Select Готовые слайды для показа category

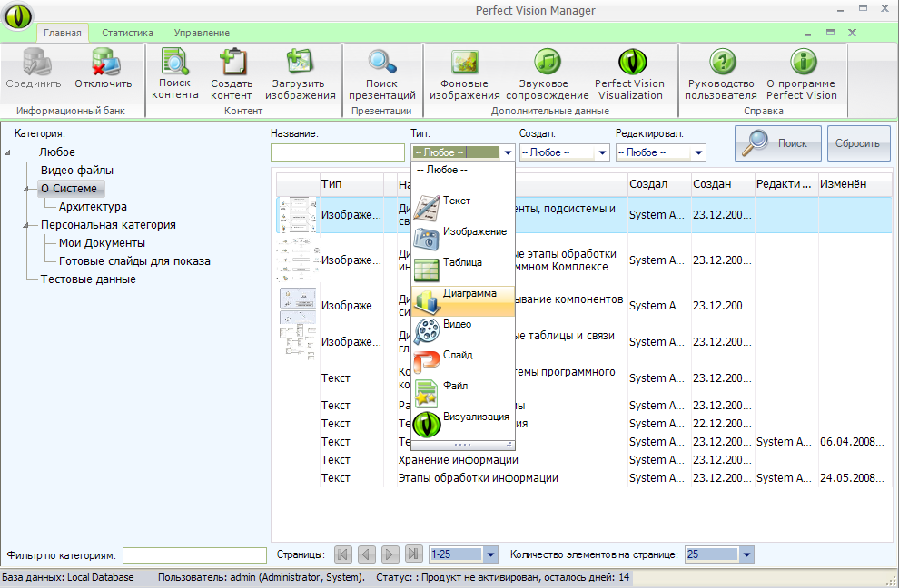[134, 261]
